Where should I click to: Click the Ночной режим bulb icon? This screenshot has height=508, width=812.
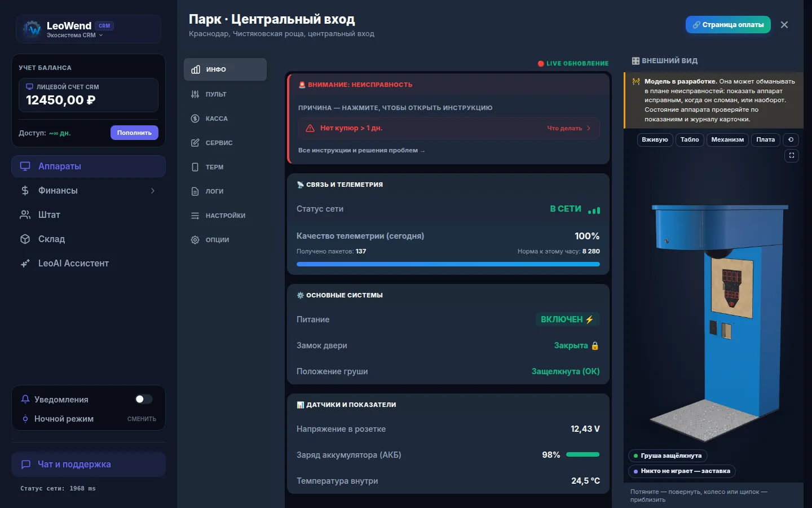[x=25, y=419]
